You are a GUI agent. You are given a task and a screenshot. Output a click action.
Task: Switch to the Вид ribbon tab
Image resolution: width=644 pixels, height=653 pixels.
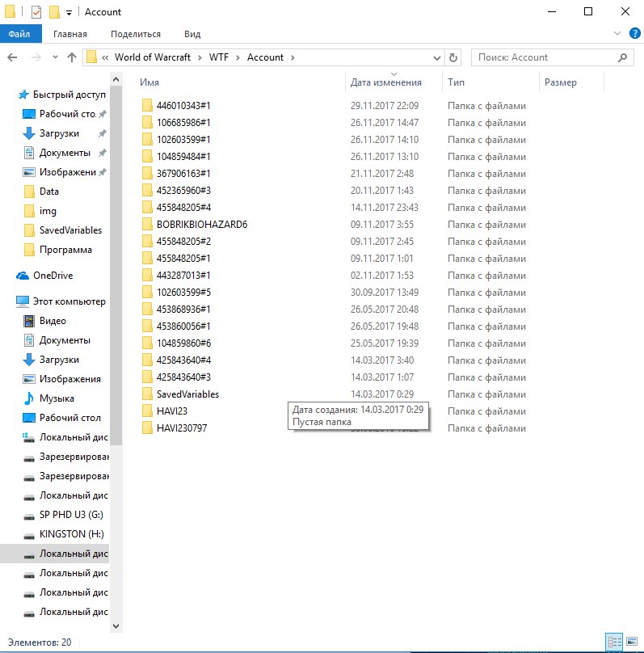tap(192, 34)
